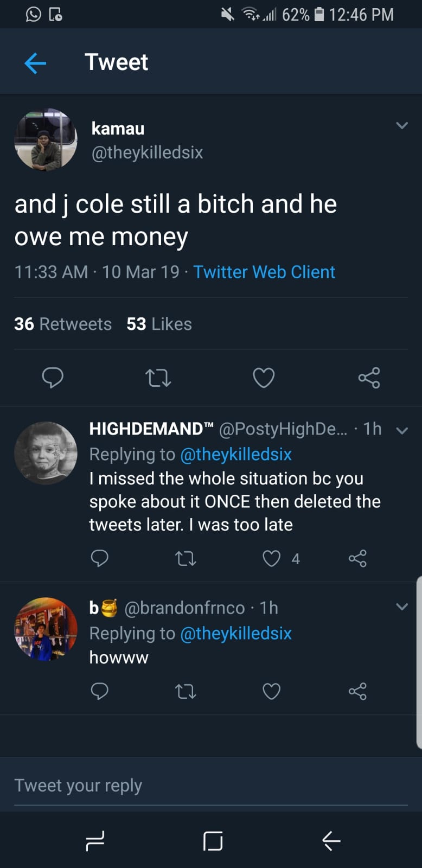The height and width of the screenshot is (868, 422).
Task: Retweet the HIGHDEMAND reply
Action: click(x=186, y=558)
